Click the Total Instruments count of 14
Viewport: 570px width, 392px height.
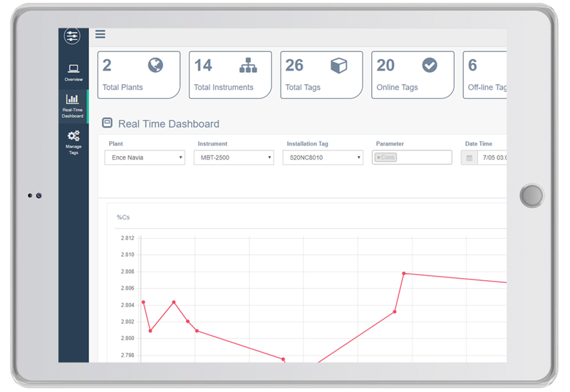point(203,66)
